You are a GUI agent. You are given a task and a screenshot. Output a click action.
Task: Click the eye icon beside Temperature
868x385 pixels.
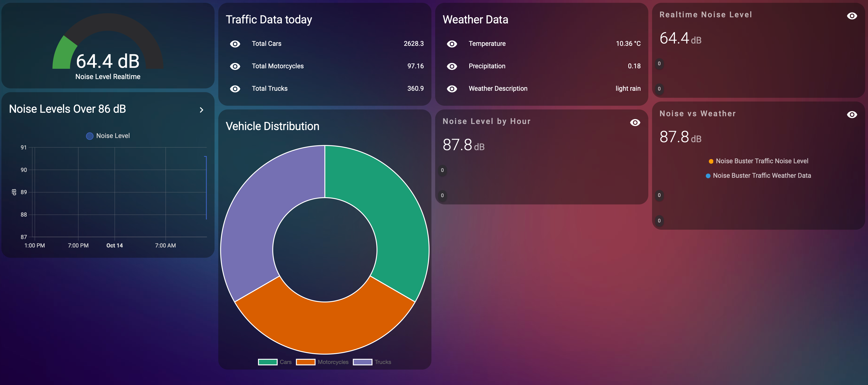pyautogui.click(x=452, y=44)
